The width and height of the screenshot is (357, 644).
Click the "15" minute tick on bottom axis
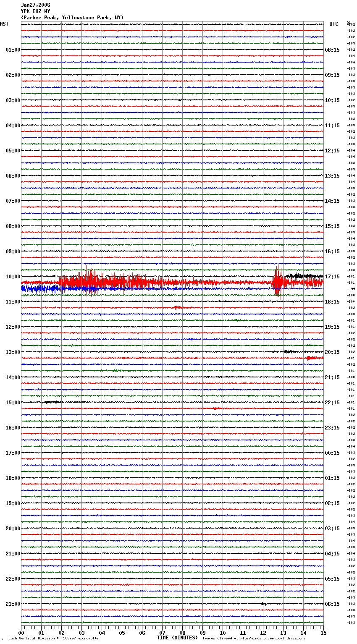coord(323,633)
